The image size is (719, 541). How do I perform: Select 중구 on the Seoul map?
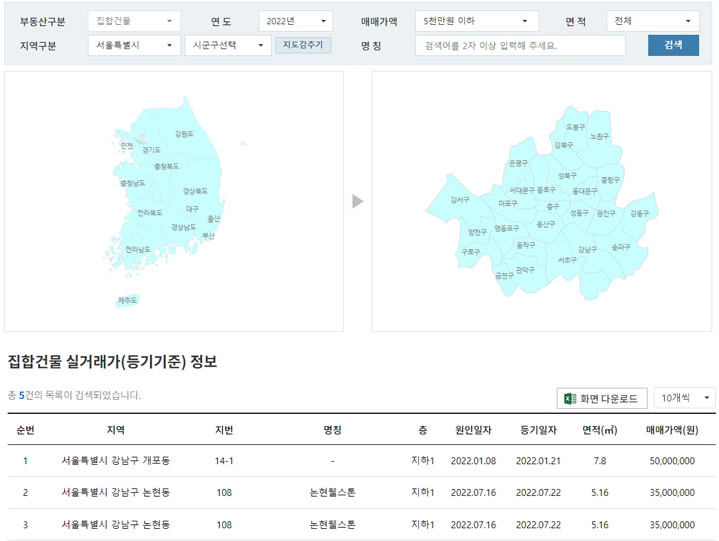coord(553,206)
